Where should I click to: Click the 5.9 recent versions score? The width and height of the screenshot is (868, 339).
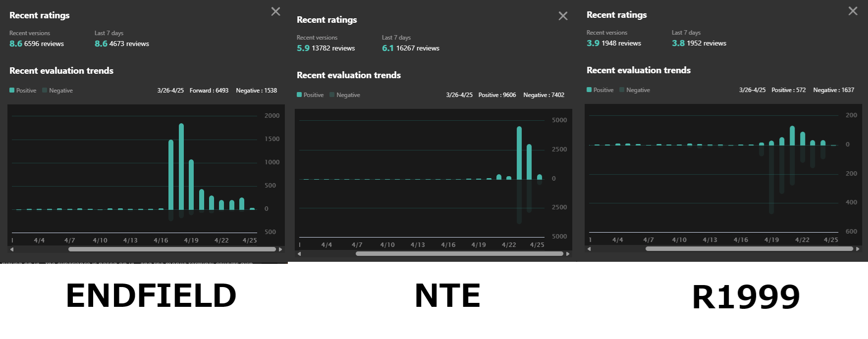(303, 48)
